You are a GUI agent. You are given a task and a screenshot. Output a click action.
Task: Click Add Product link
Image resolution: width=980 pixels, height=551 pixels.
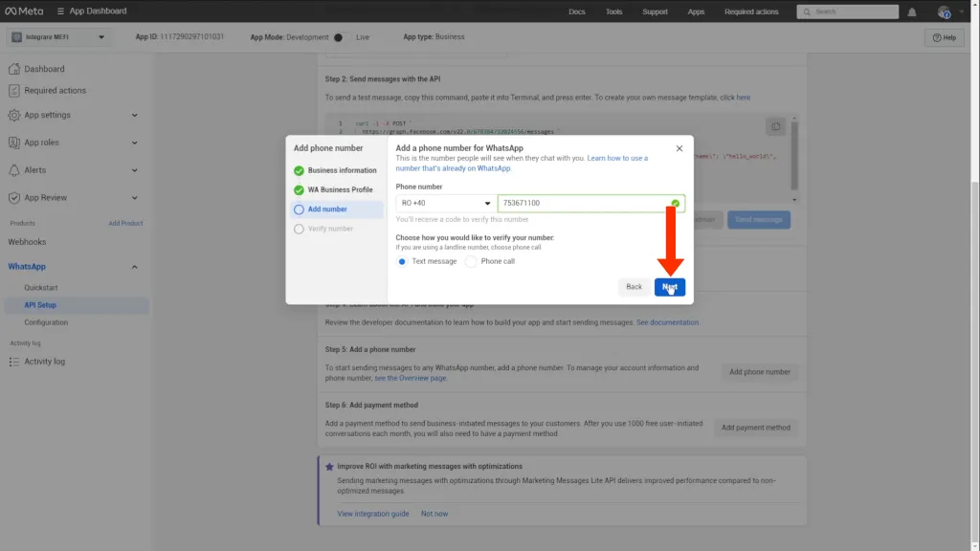pyautogui.click(x=125, y=224)
